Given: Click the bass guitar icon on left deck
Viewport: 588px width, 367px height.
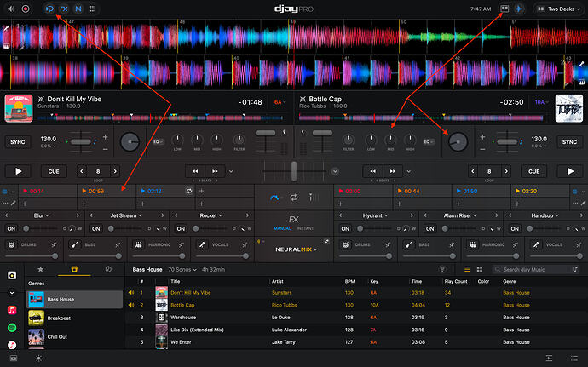Looking at the screenshot, I should pyautogui.click(x=75, y=244).
